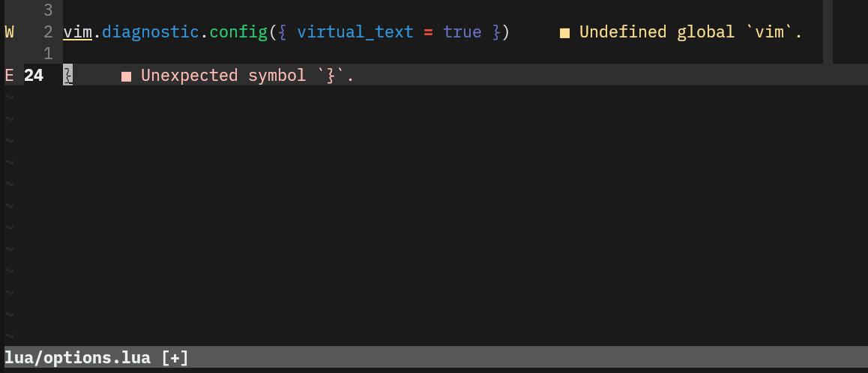Click the highlighted cursor brace on line 24
The width and height of the screenshot is (868, 373).
(x=67, y=76)
